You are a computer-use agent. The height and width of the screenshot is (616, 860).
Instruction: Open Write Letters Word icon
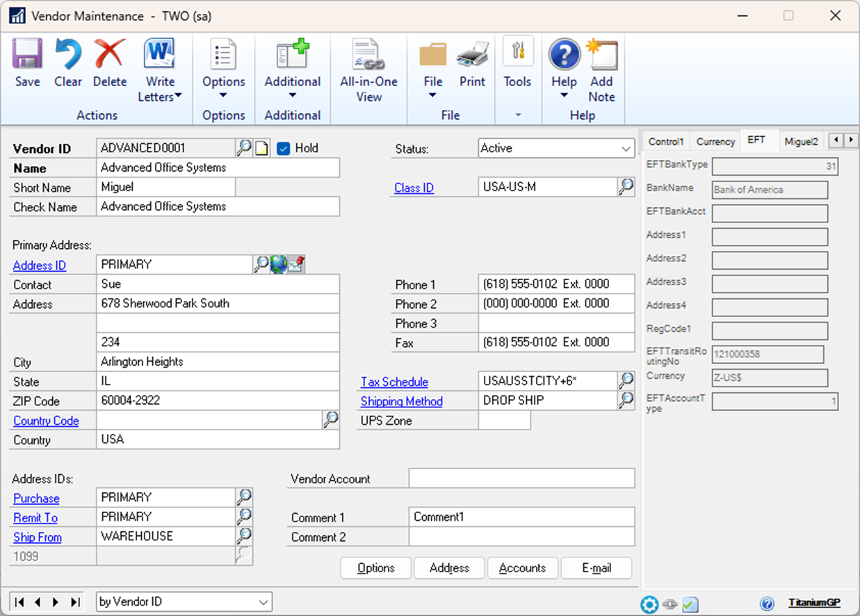click(x=160, y=55)
